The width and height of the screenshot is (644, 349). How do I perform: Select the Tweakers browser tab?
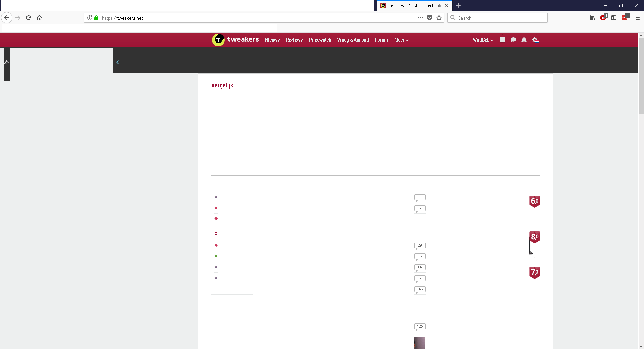coord(415,6)
